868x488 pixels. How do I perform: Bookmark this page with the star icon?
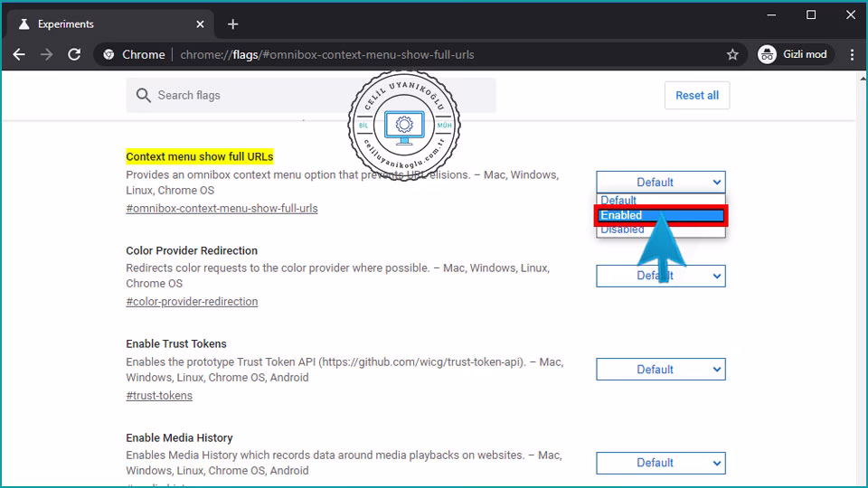732,54
